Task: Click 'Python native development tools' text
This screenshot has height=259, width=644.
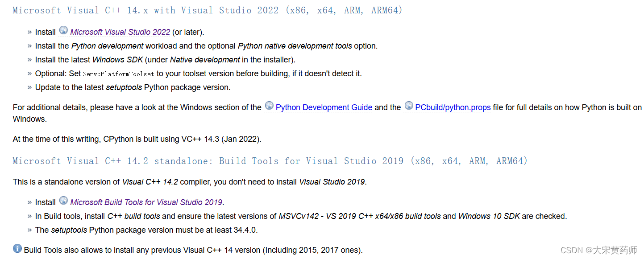Action: coord(295,46)
